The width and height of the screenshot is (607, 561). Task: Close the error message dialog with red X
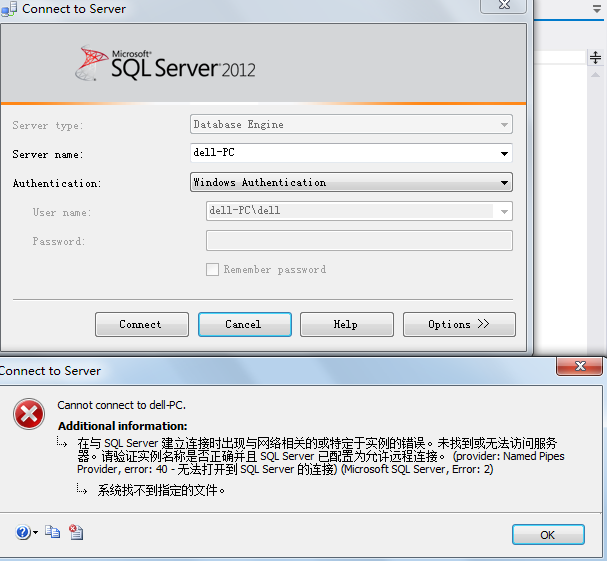tap(580, 366)
